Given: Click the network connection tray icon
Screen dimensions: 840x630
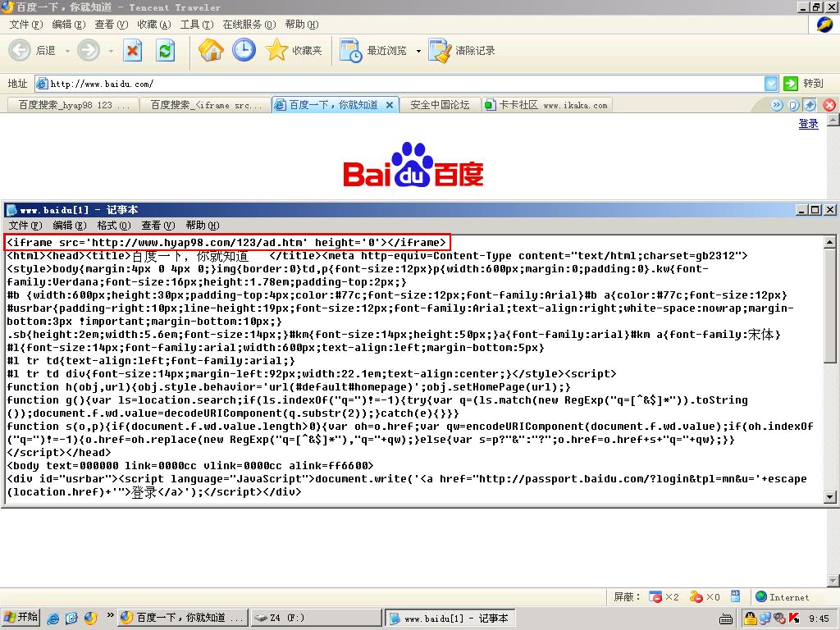Looking at the screenshot, I should 765,619.
